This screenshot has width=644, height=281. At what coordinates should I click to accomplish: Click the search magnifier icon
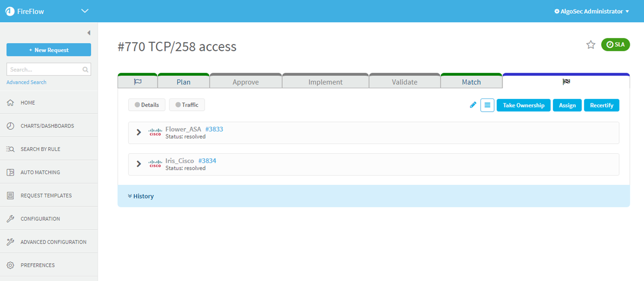tap(85, 70)
